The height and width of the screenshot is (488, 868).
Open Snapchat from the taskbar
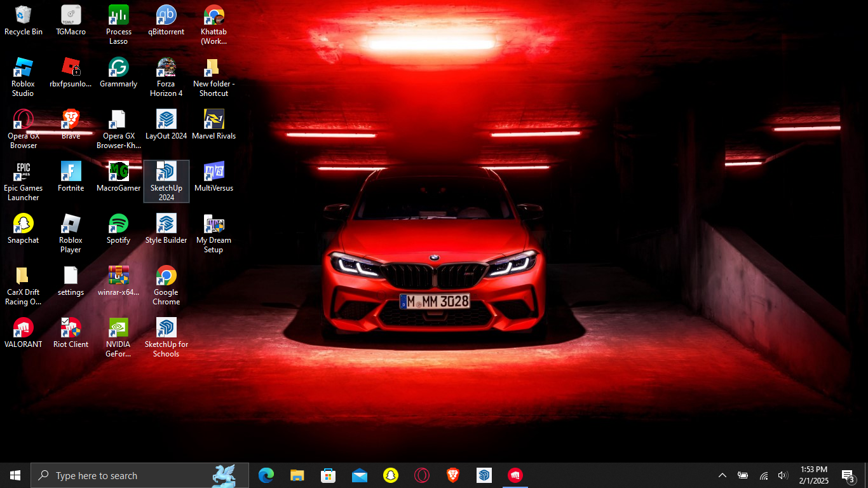pyautogui.click(x=391, y=475)
